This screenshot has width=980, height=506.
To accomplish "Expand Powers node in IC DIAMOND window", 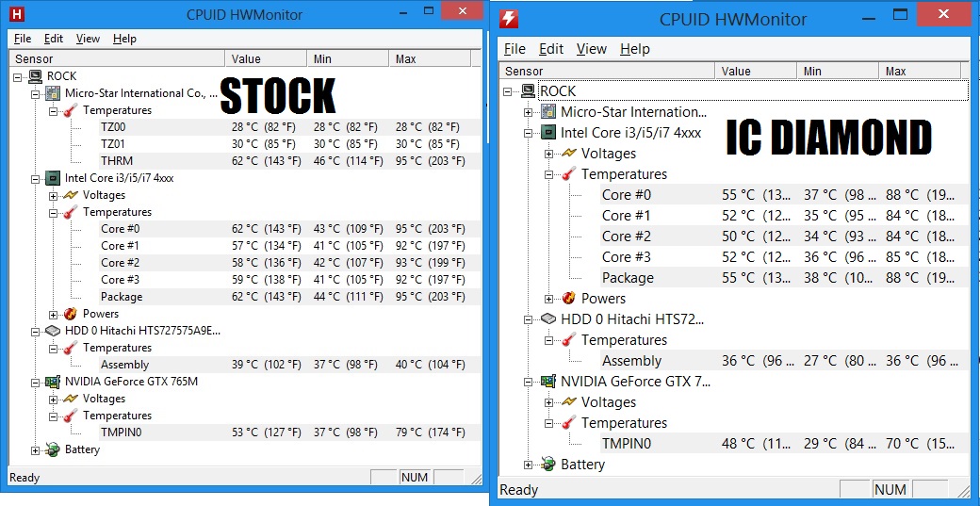I will 549,300.
